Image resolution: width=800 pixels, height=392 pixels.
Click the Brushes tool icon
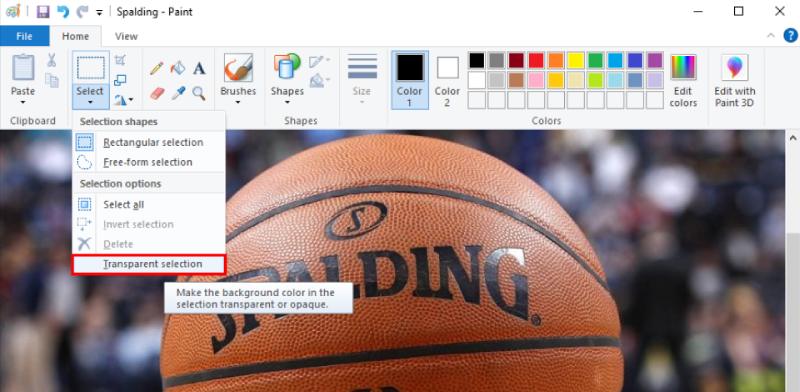click(238, 67)
